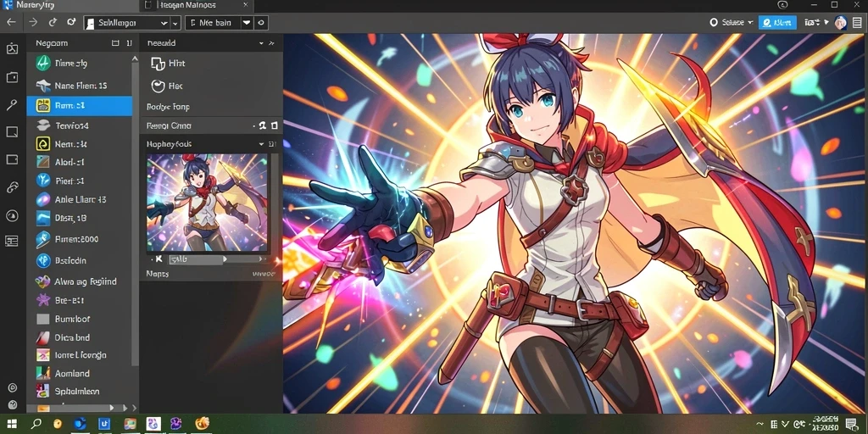
Task: Click the gray swatch beside Bumrloof
Action: click(x=43, y=319)
